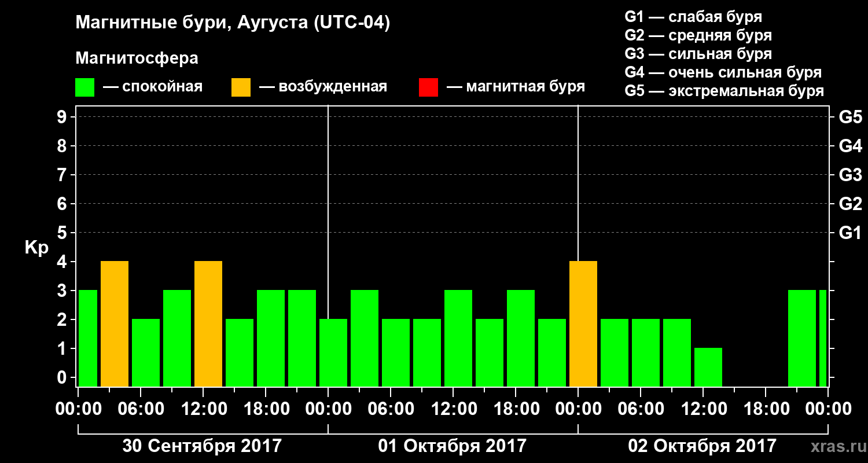Click the '— возбужденная' legend label
868x463 pixels.
[x=323, y=87]
